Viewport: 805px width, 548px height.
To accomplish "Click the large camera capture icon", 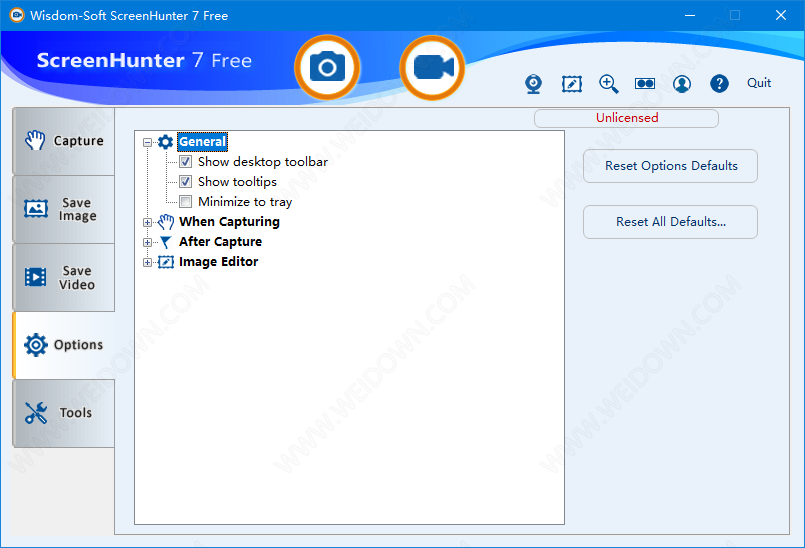I will coord(326,67).
